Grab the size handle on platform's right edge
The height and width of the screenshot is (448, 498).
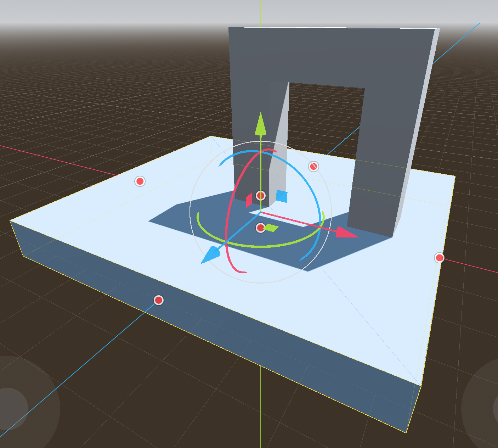tap(439, 258)
